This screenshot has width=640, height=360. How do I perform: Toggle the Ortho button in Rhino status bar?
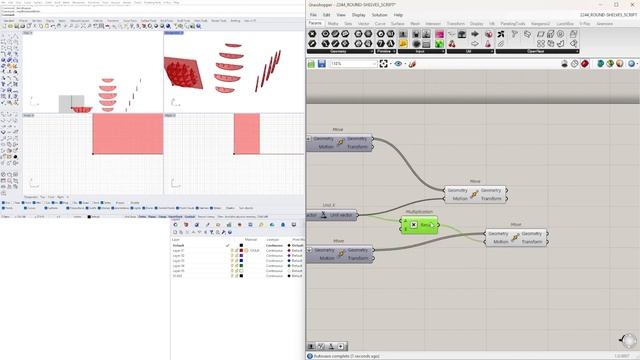point(142,216)
